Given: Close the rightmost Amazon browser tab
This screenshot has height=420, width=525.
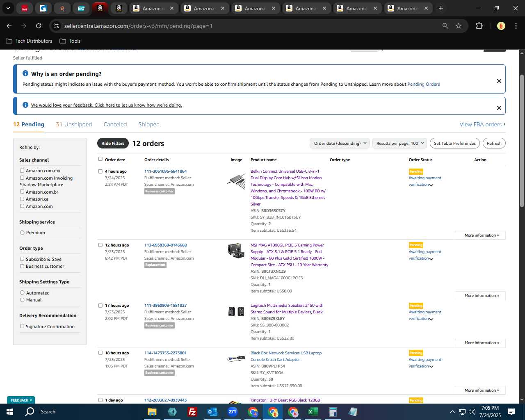Looking at the screenshot, I should tap(426, 8).
